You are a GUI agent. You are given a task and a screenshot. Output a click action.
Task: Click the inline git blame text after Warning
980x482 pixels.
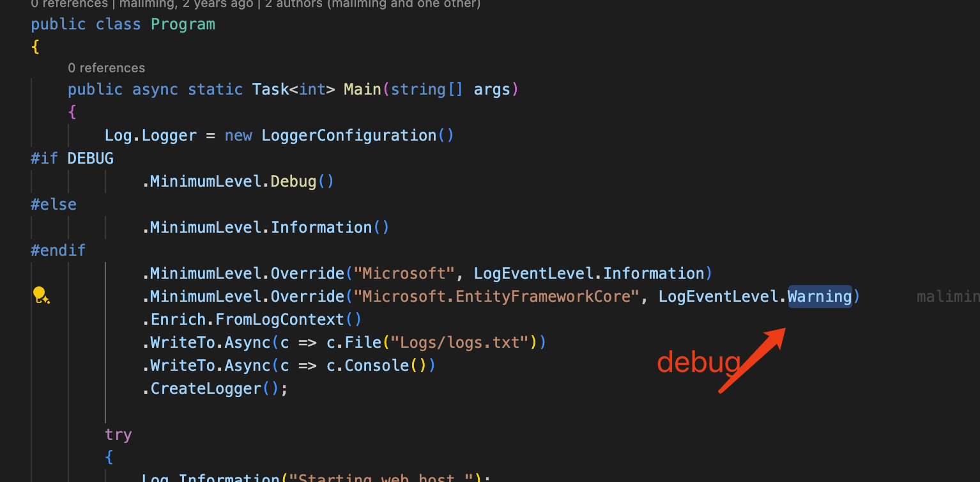click(947, 297)
